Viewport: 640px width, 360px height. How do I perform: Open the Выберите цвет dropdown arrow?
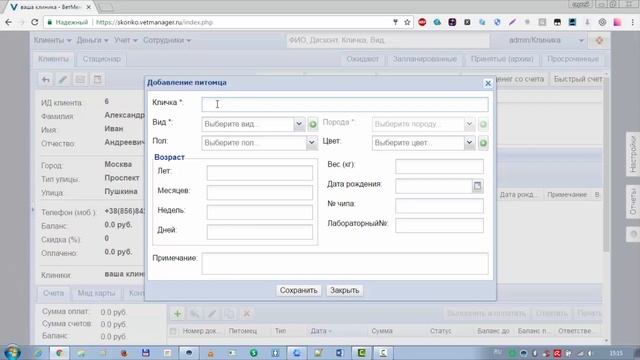pos(469,143)
